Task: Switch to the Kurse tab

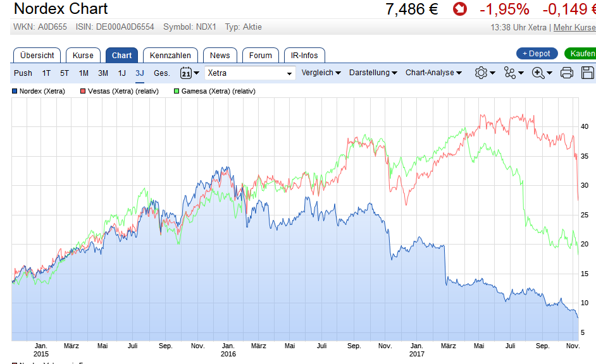Action: tap(83, 56)
